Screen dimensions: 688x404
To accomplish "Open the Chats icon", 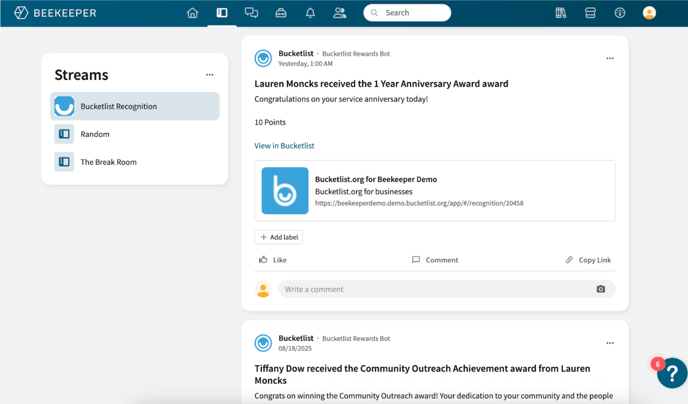I will click(x=251, y=13).
